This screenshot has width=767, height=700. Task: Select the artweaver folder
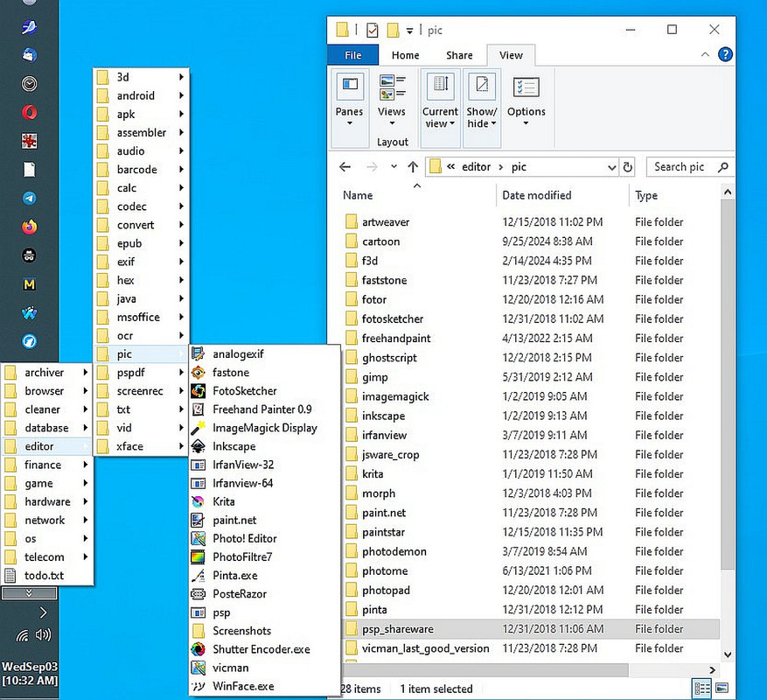(531, 222)
